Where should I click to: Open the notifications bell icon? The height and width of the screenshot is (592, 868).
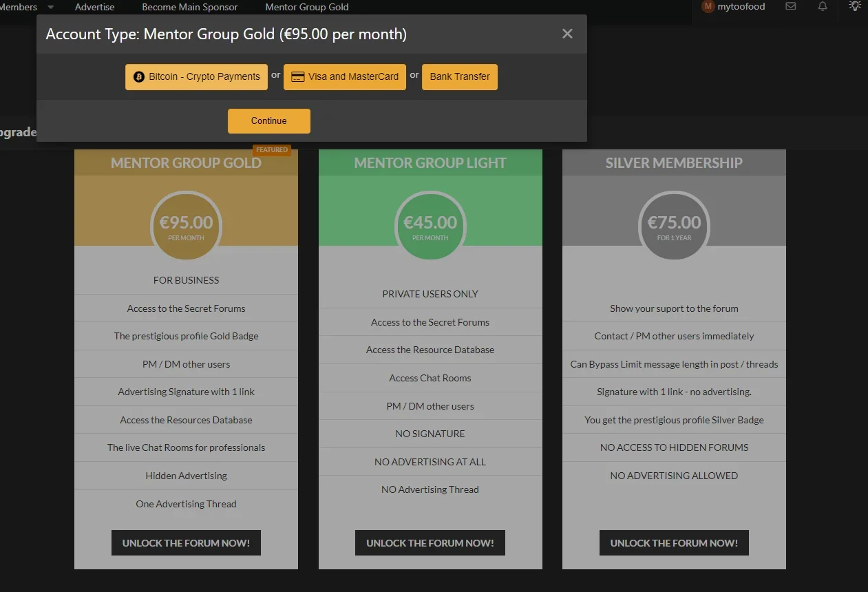pos(823,6)
